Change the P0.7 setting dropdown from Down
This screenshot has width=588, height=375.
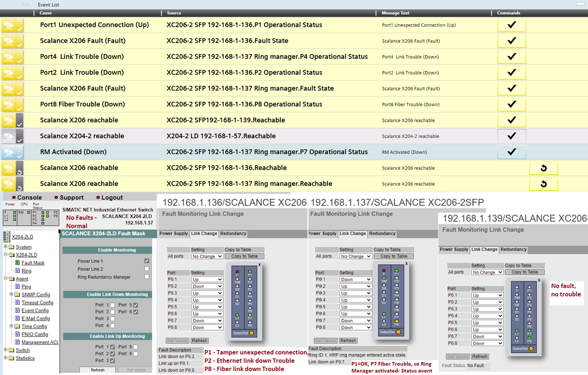207,320
